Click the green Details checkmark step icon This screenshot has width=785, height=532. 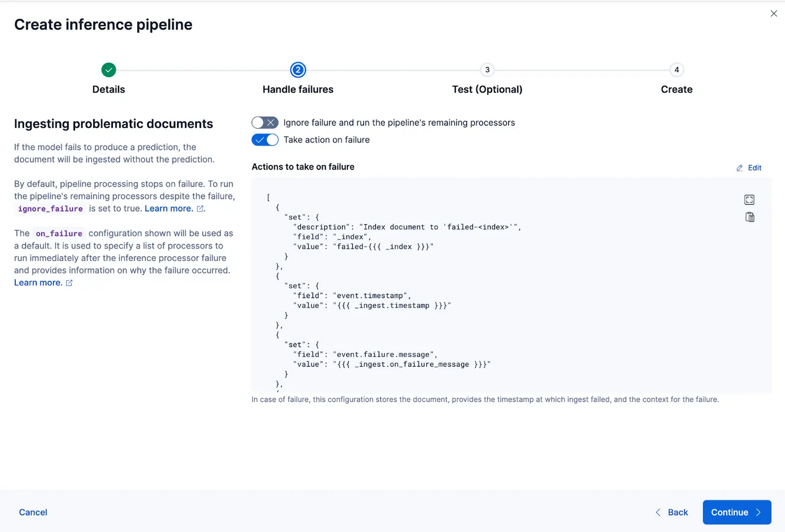[x=108, y=70]
